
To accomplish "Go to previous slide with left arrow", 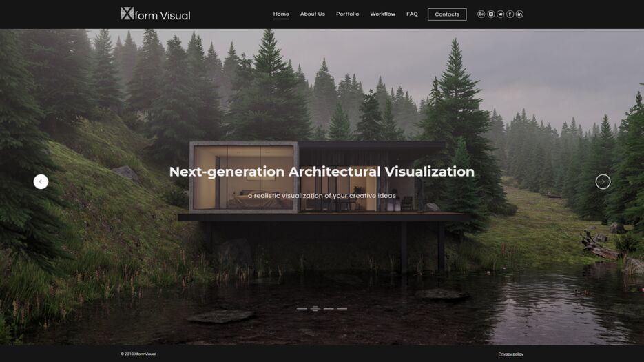I will pyautogui.click(x=41, y=181).
